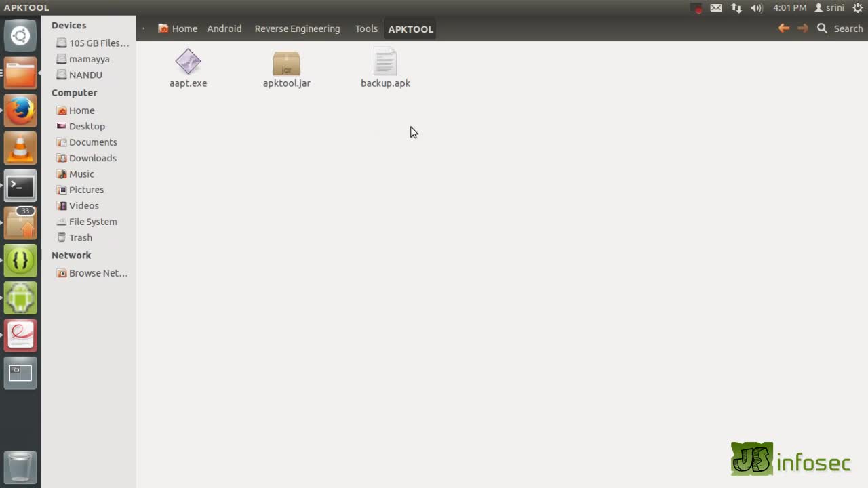Click the backup.apk file name
The width and height of the screenshot is (868, 488).
tap(385, 83)
